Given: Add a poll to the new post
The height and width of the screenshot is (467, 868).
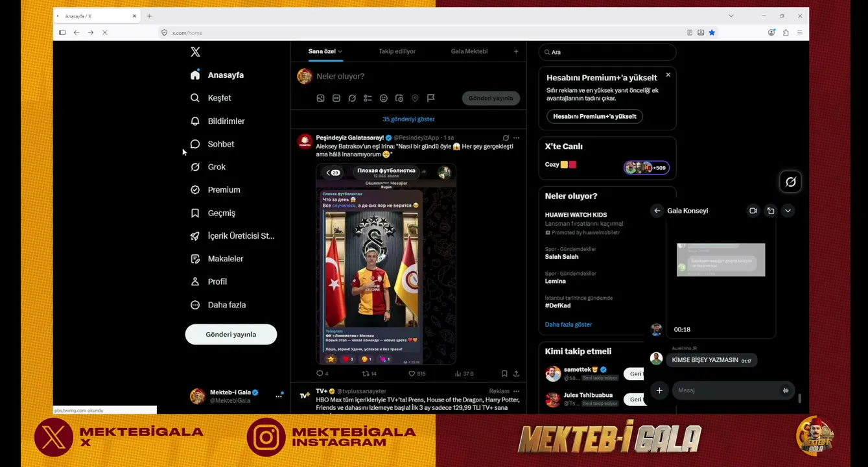Looking at the screenshot, I should pyautogui.click(x=368, y=98).
